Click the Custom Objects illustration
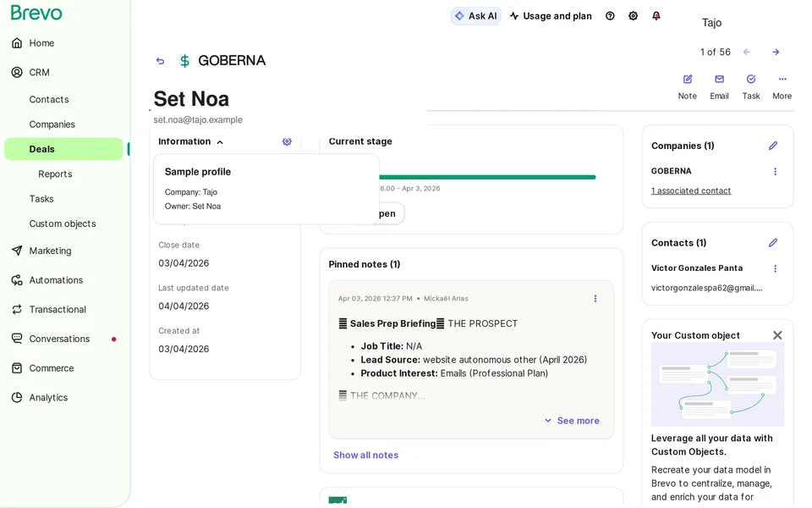The image size is (812, 508). coord(717,384)
